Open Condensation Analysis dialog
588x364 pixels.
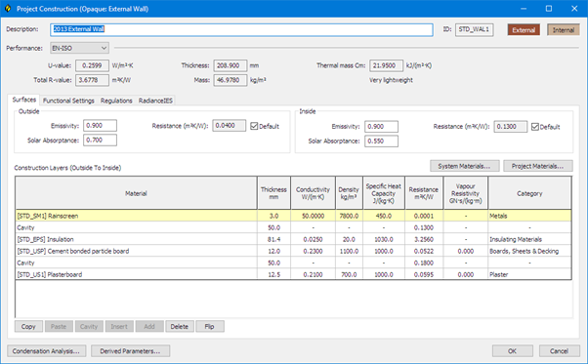point(46,351)
